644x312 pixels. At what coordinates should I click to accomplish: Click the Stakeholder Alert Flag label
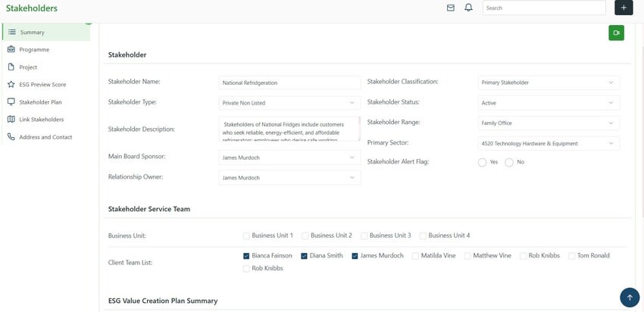398,162
